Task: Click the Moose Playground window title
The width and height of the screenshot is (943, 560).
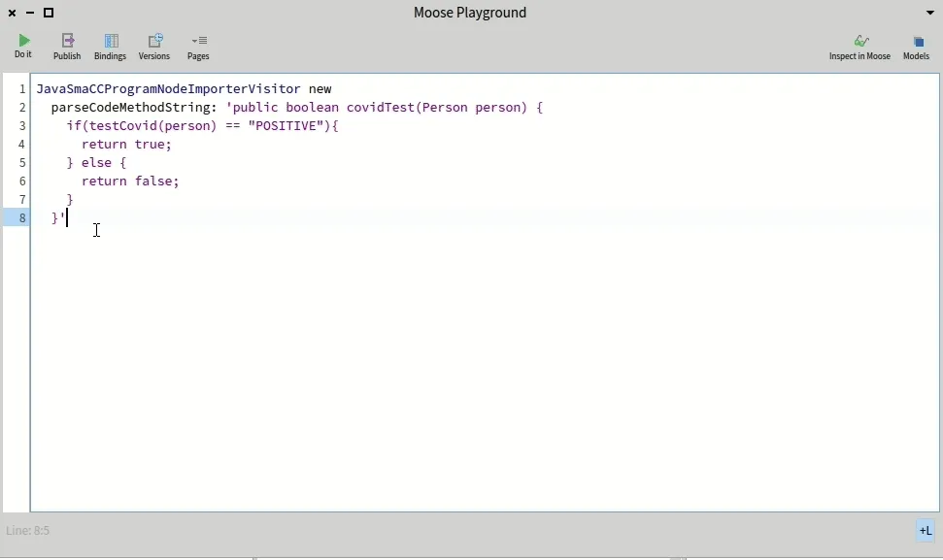Action: pyautogui.click(x=470, y=13)
